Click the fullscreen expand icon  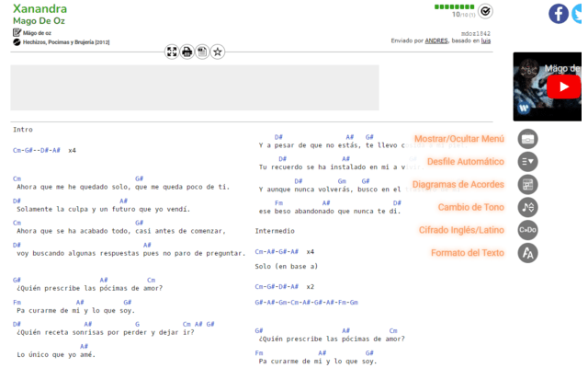pyautogui.click(x=172, y=52)
